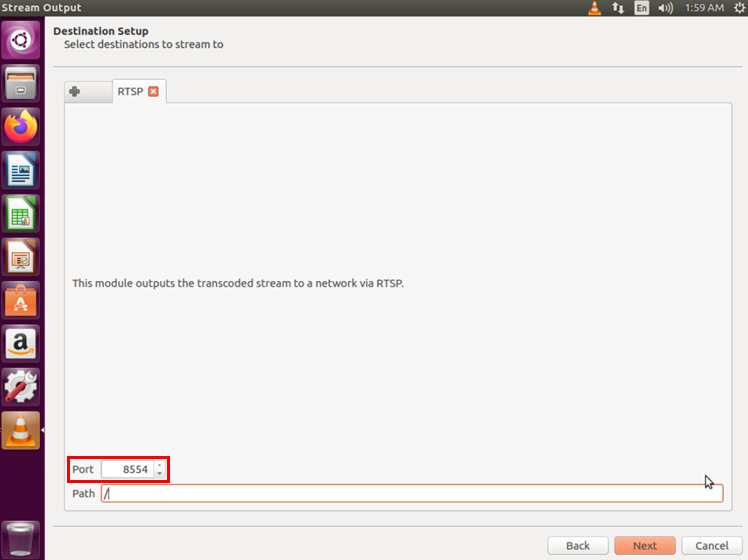The width and height of the screenshot is (748, 560).
Task: Open Ubuntu Software Center icon
Action: click(x=21, y=301)
